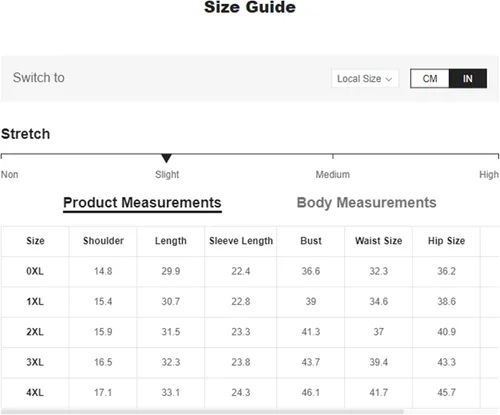500x415 pixels.
Task: Click the Shoulder column header
Action: point(103,241)
